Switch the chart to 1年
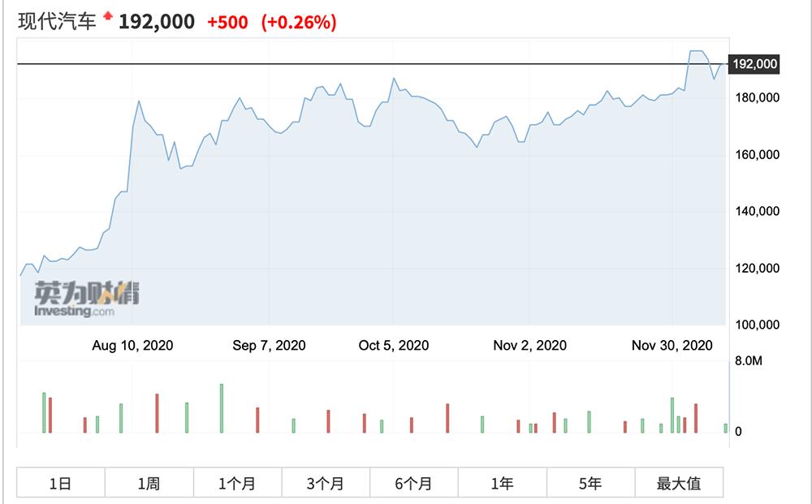This screenshot has height=504, width=812. coord(502,484)
